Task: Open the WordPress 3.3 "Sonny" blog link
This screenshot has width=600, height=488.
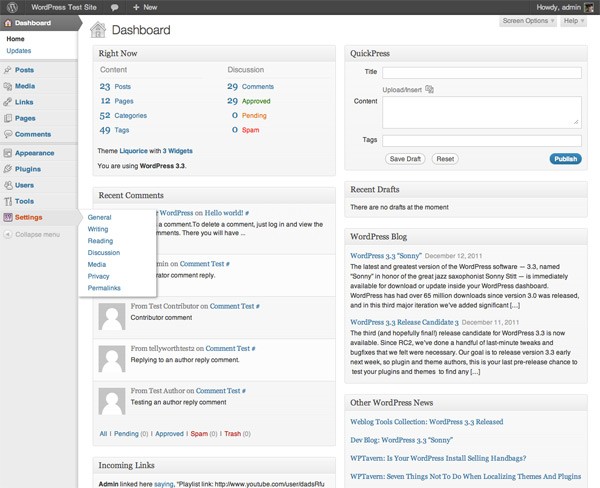Action: [386, 256]
